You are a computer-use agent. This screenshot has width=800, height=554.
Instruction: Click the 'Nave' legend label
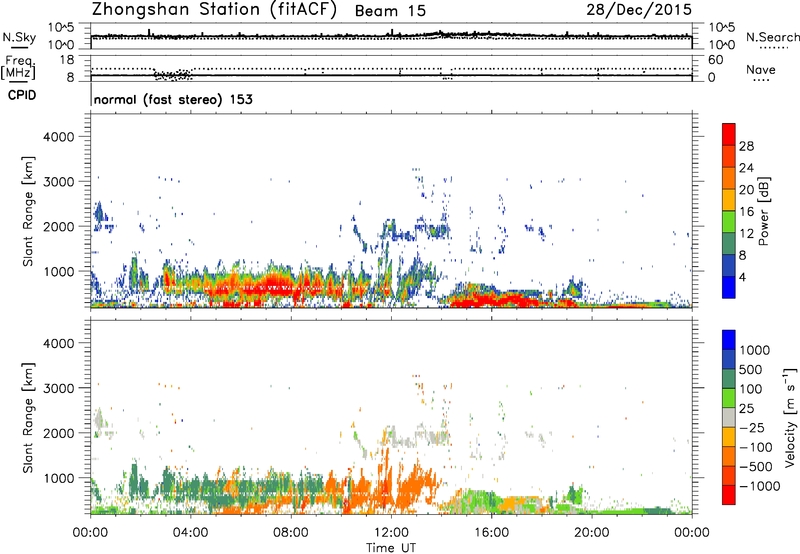click(x=760, y=70)
